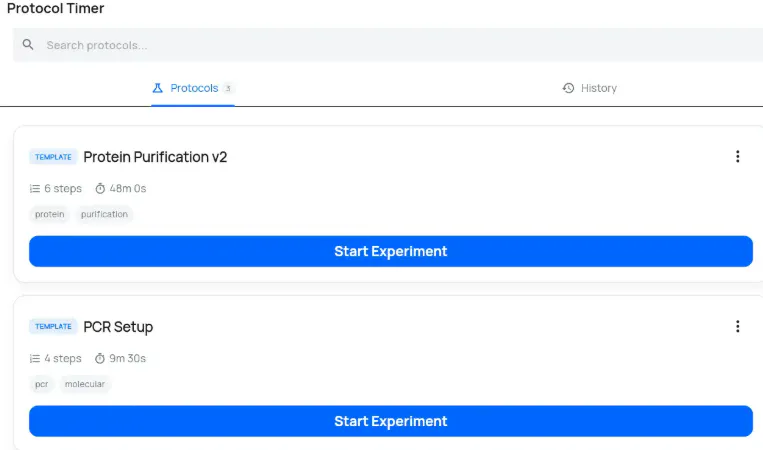Click the Protocol Timer heading
This screenshot has height=450, width=763.
(x=55, y=8)
